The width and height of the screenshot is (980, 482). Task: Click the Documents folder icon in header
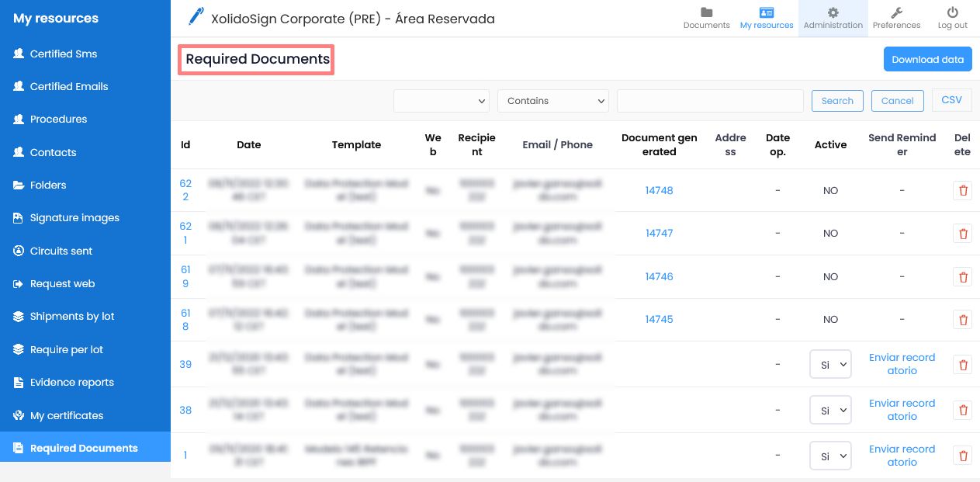pos(706,12)
